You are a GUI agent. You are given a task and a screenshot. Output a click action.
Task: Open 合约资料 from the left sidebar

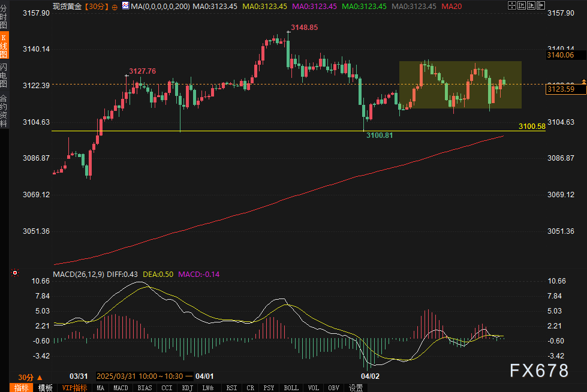4,111
